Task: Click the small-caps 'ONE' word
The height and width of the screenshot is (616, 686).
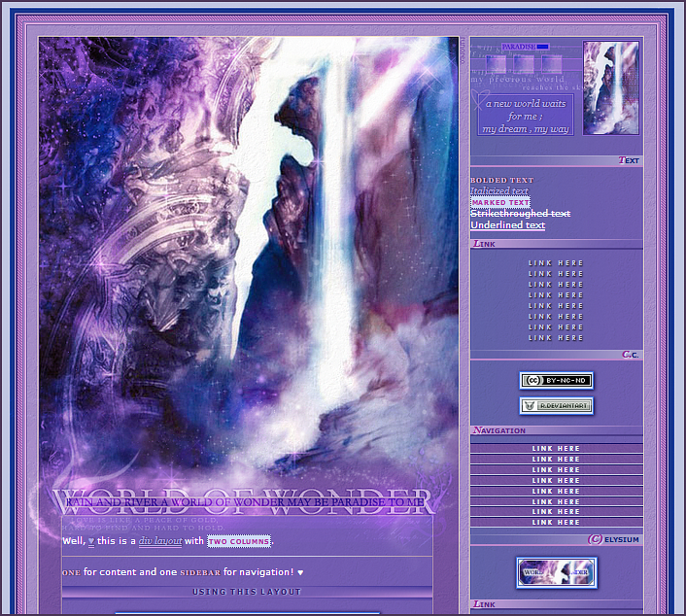Action: (x=71, y=572)
